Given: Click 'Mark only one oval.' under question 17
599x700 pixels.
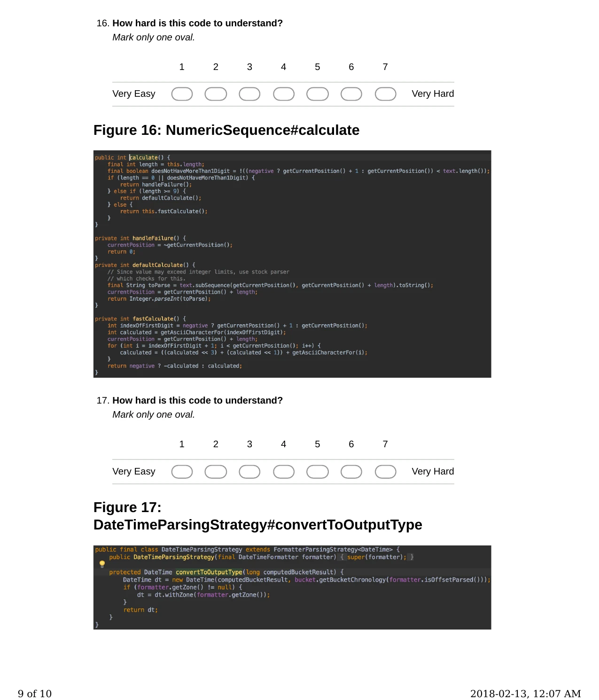Looking at the screenshot, I should click(x=154, y=414).
